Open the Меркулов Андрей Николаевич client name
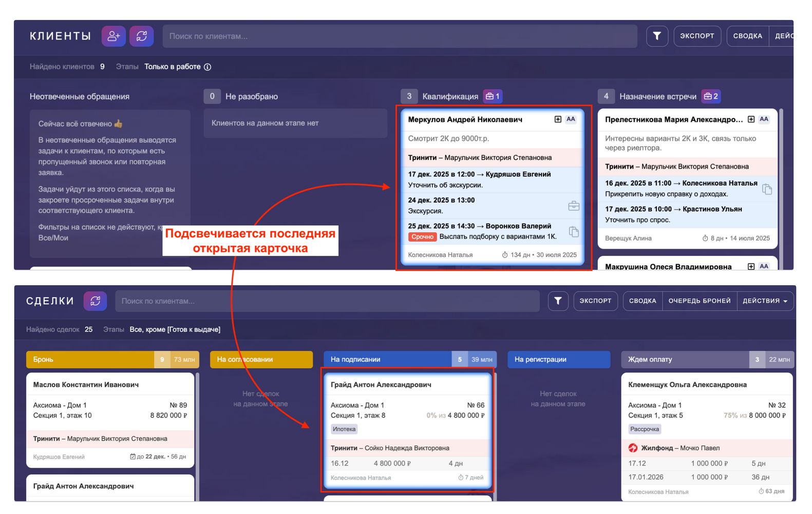This screenshot has width=812, height=514. [465, 119]
